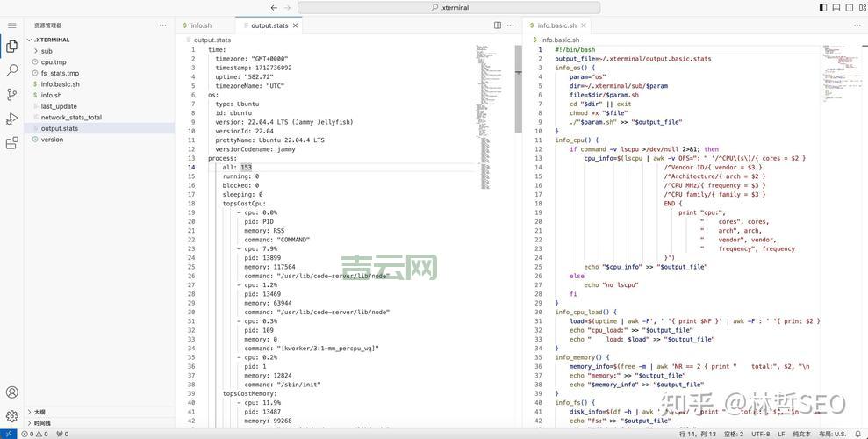Open the Source Control view
868x439 pixels.
click(x=11, y=94)
